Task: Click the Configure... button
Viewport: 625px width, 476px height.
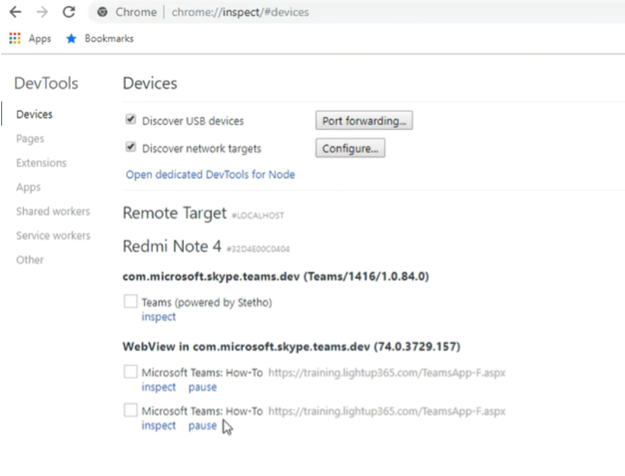Action: pos(350,149)
